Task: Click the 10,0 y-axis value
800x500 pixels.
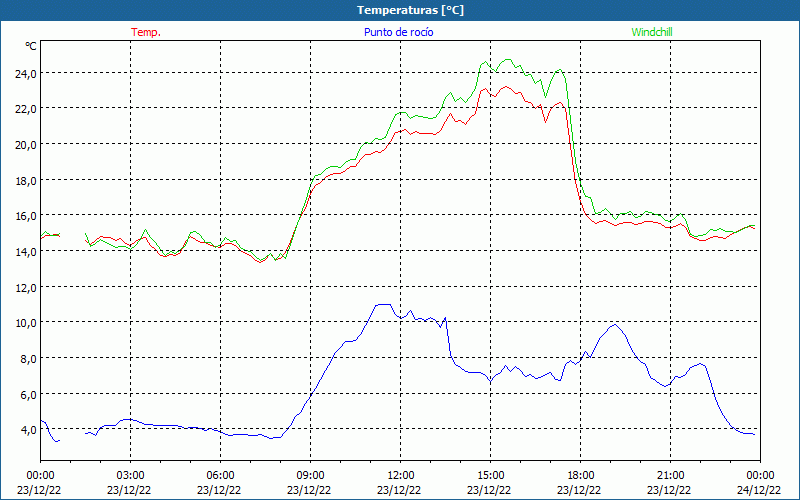Action: coord(26,323)
